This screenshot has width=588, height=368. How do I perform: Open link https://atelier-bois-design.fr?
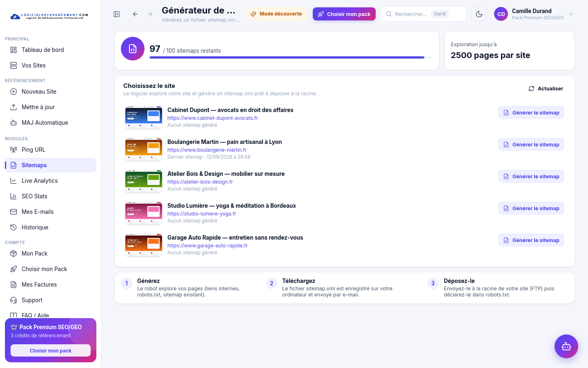click(x=200, y=182)
